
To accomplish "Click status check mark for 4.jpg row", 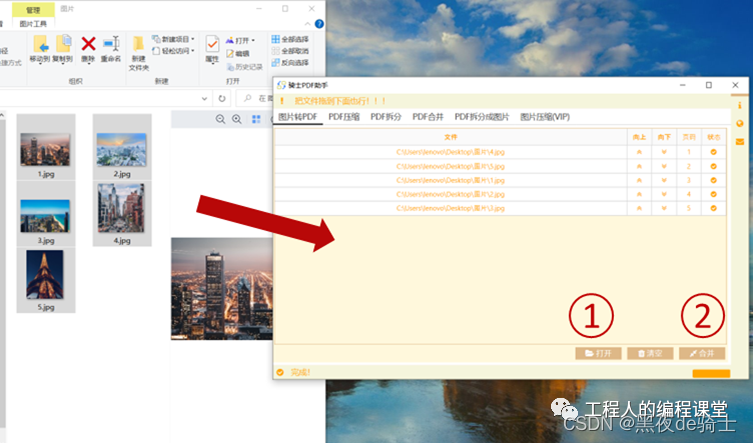I will pyautogui.click(x=714, y=152).
